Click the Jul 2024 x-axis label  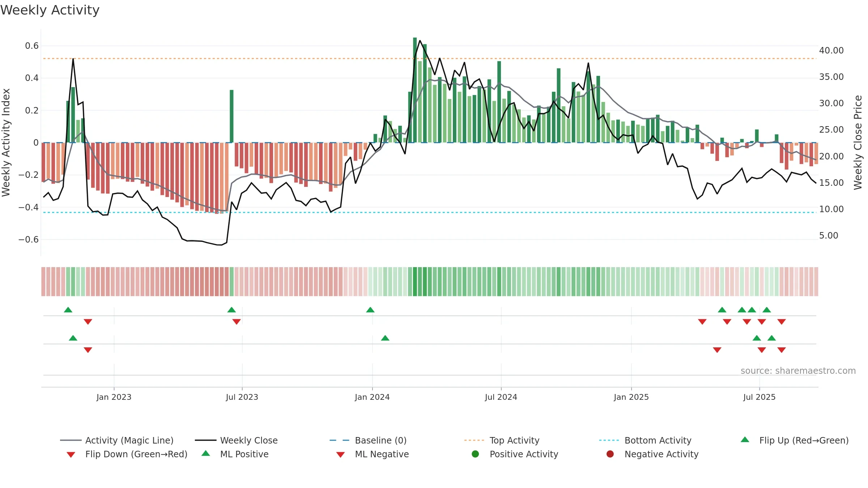[x=501, y=397]
